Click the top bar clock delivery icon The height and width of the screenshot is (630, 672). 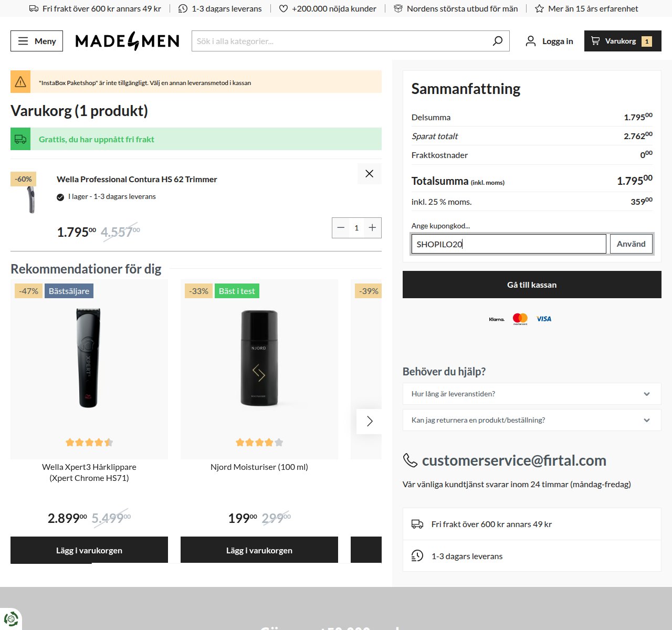point(183,8)
